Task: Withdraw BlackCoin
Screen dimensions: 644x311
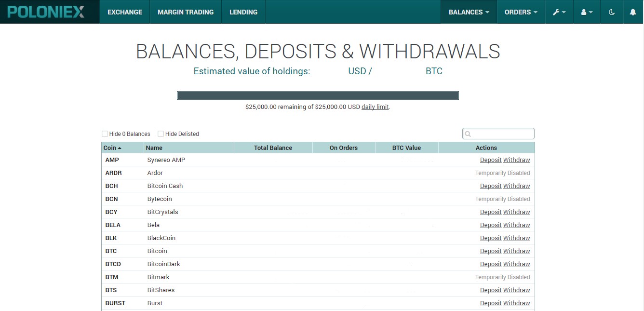Action: (517, 238)
